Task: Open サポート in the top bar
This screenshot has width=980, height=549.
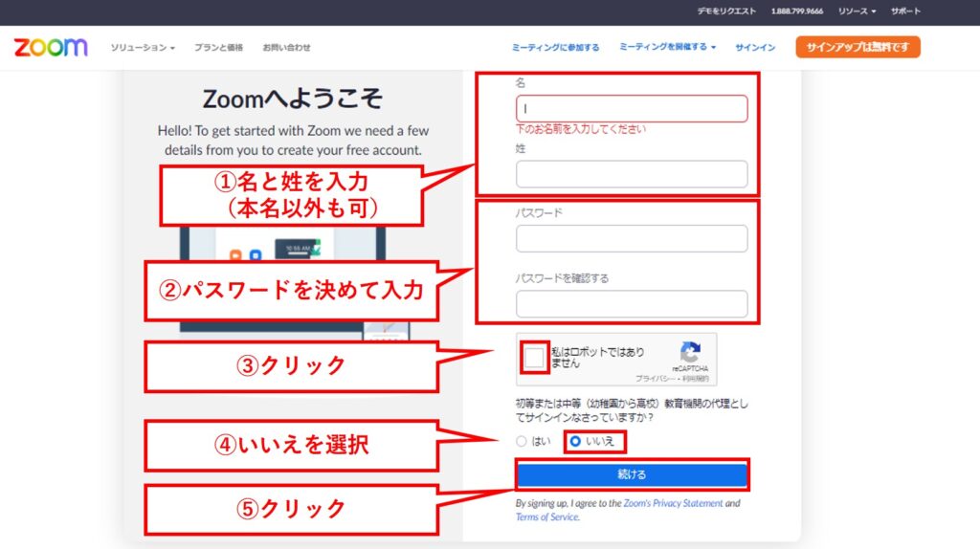Action: point(905,11)
